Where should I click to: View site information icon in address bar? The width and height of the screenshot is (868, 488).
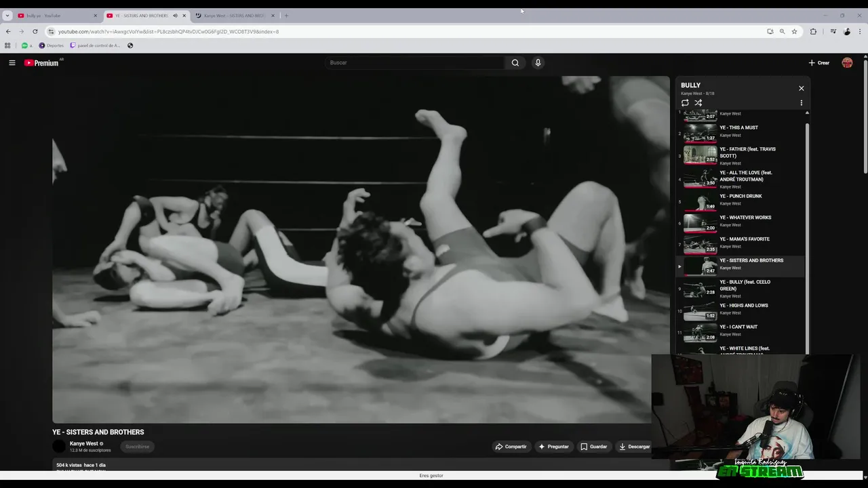pyautogui.click(x=51, y=31)
